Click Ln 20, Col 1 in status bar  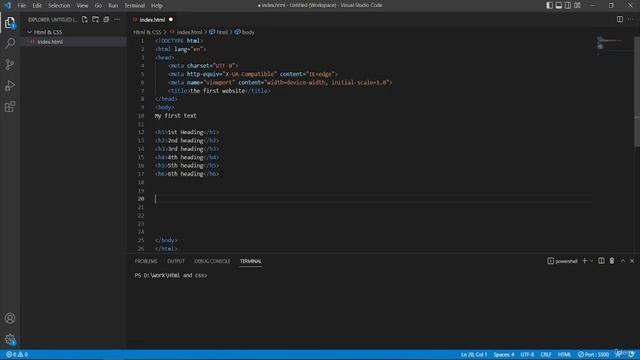[473, 354]
